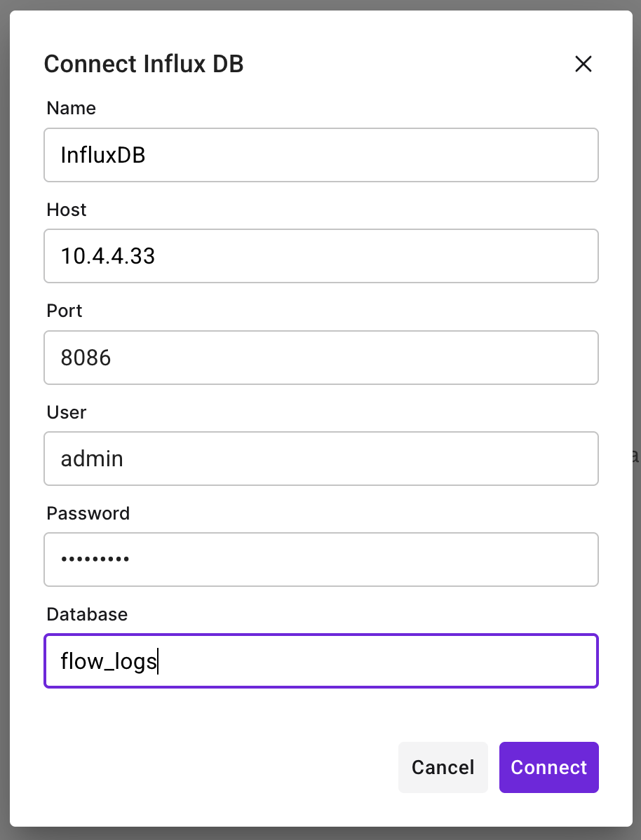Click the "Port" field label
Image resolution: width=641 pixels, height=840 pixels.
pos(65,311)
